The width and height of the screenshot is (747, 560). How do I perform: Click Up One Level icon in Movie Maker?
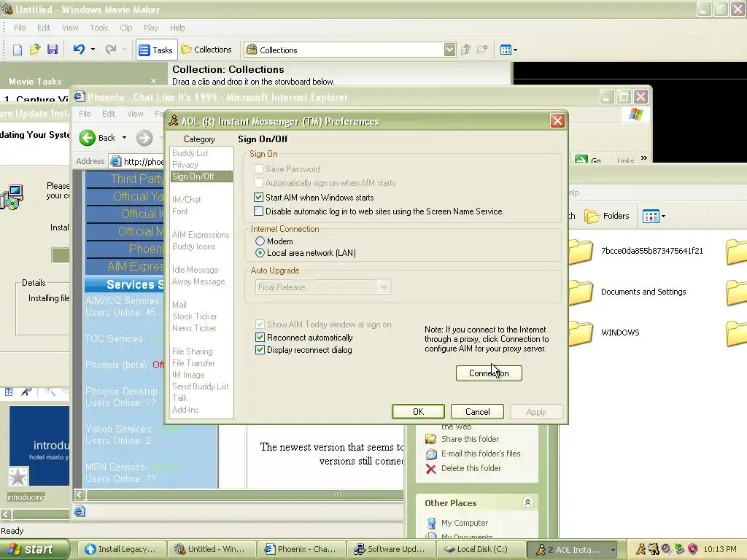(466, 50)
